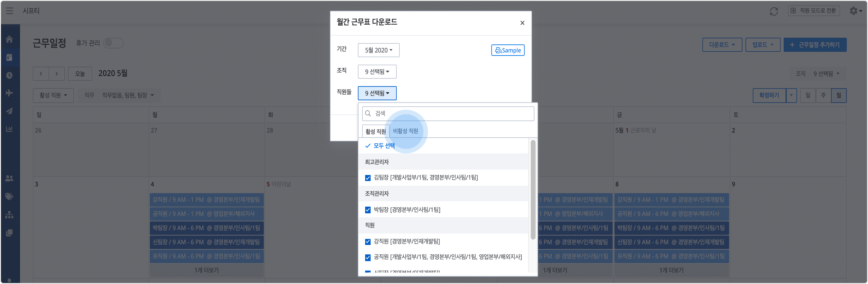
Task: Open the organization chart sidebar icon
Action: click(9, 215)
